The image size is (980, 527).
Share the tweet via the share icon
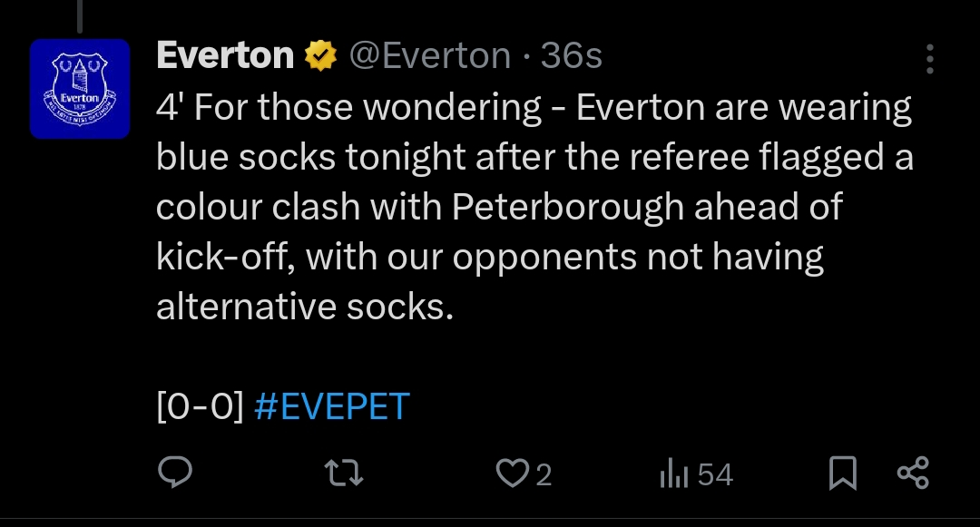[913, 473]
